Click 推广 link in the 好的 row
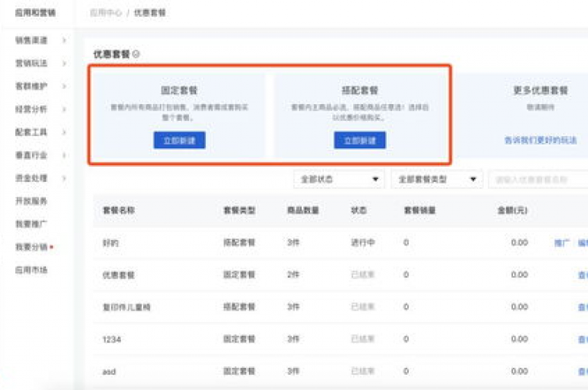588x390 pixels. 561,243
